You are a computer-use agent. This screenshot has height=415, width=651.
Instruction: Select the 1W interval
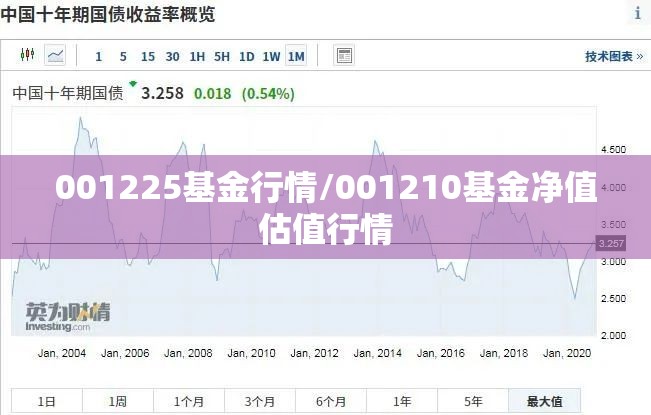click(x=271, y=56)
